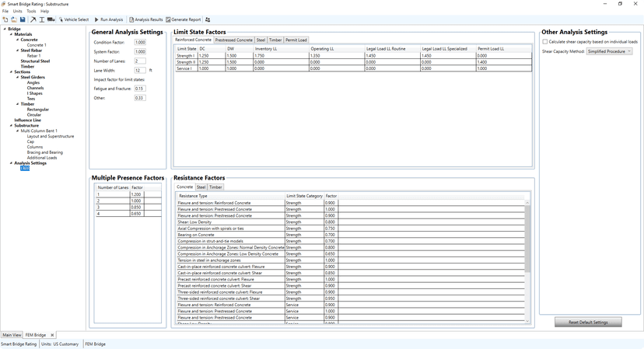
Task: Click the truck vehicle toolbar icon
Action: coord(51,19)
